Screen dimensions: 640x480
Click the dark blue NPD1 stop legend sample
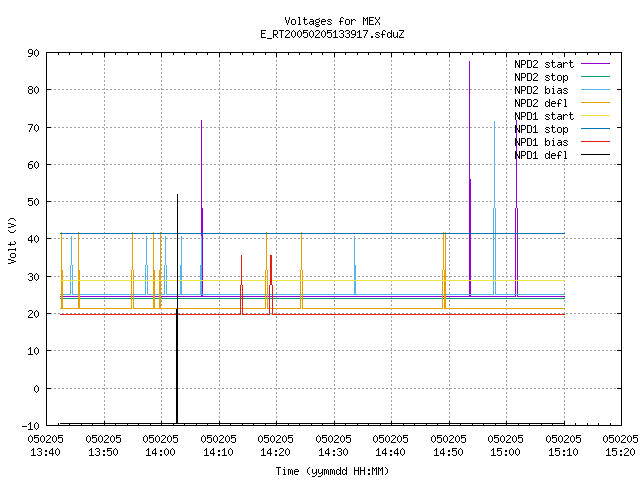595,129
